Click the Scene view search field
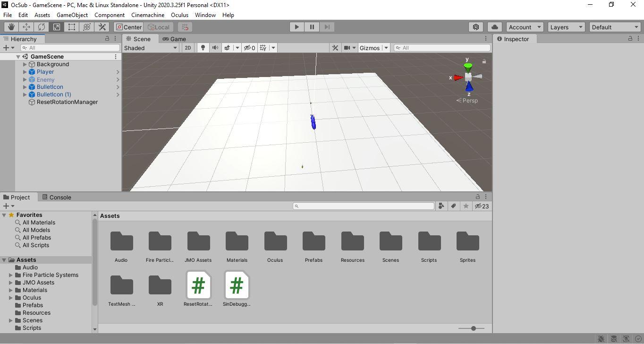The height and width of the screenshot is (344, 644). click(442, 48)
